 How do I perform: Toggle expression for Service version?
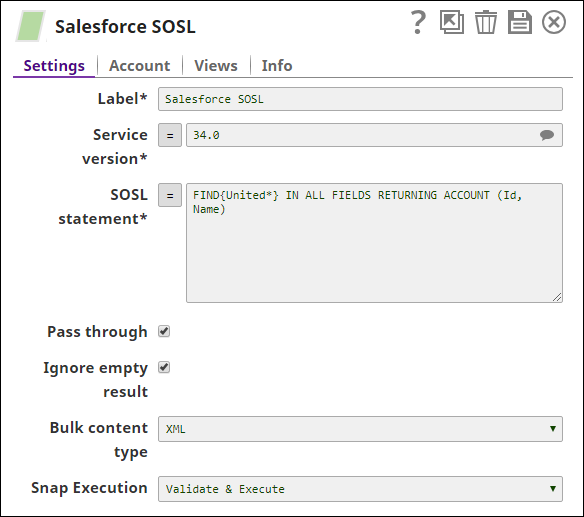[x=170, y=135]
